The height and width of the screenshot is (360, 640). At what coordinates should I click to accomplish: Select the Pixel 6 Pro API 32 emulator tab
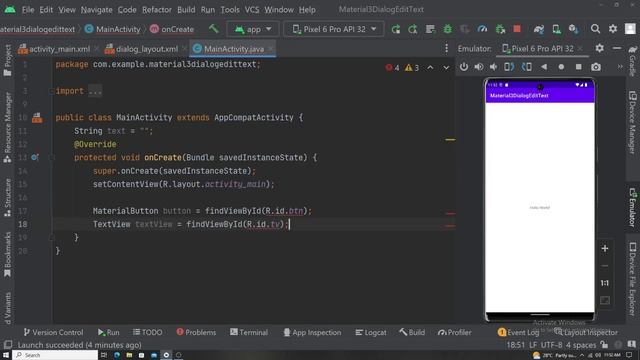point(542,48)
